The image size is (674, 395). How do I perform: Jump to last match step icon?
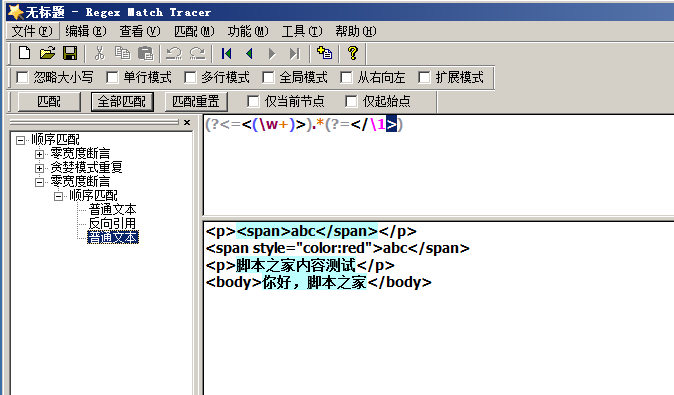click(294, 53)
